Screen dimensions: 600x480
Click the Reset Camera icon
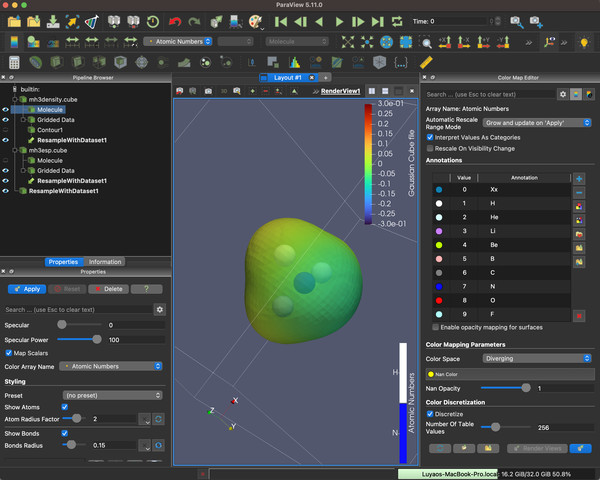[x=347, y=42]
